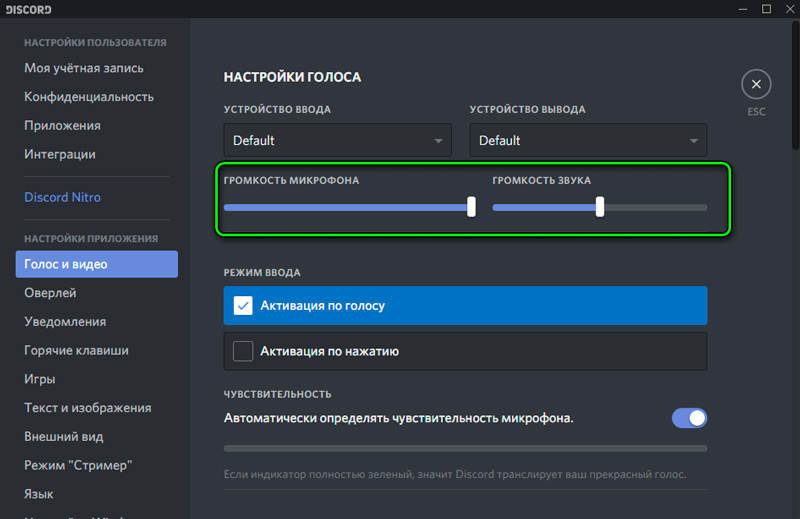Viewport: 800px width, 519px height.
Task: Tick the Активация по голосу checkbox
Action: (243, 306)
